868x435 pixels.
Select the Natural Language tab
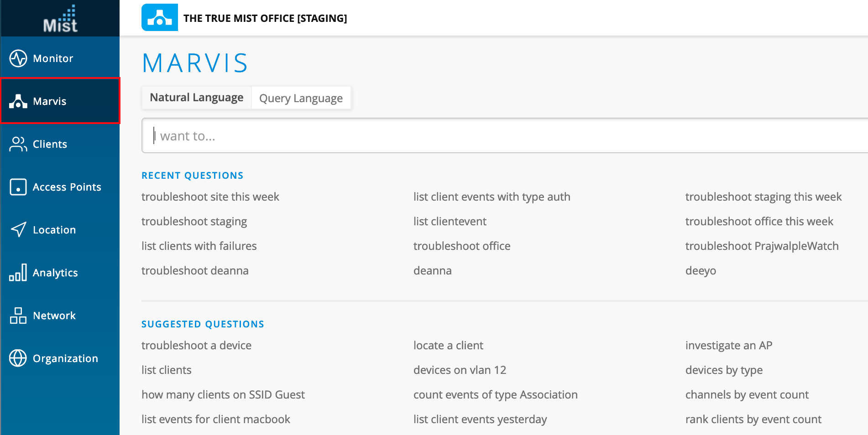tap(197, 98)
